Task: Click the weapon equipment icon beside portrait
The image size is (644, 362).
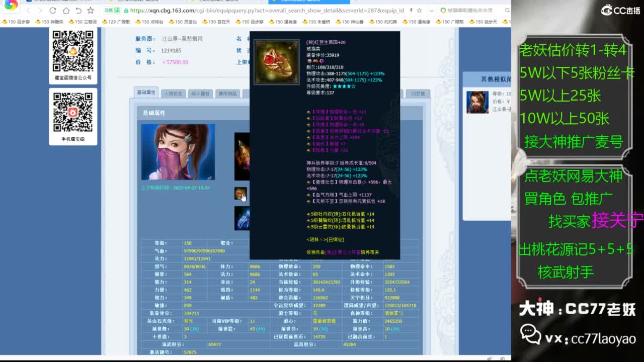Action: 242,156
